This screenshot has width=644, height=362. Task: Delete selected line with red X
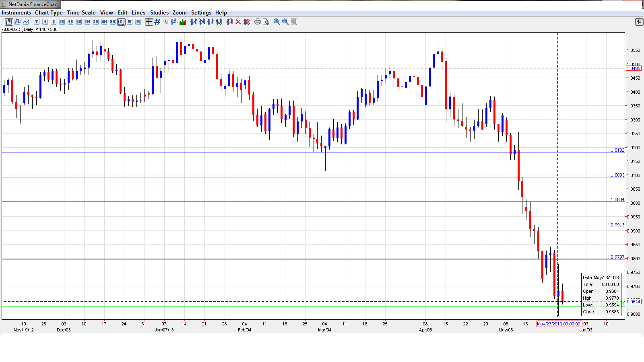coord(238,22)
